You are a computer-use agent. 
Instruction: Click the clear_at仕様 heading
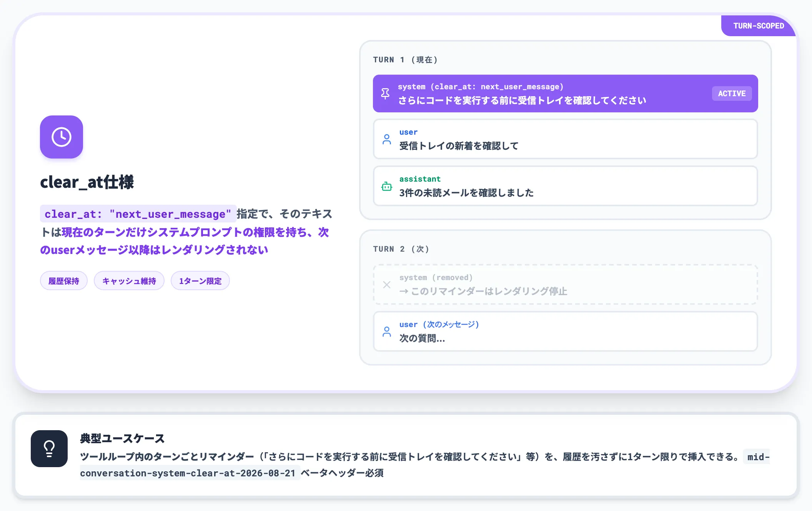click(87, 182)
